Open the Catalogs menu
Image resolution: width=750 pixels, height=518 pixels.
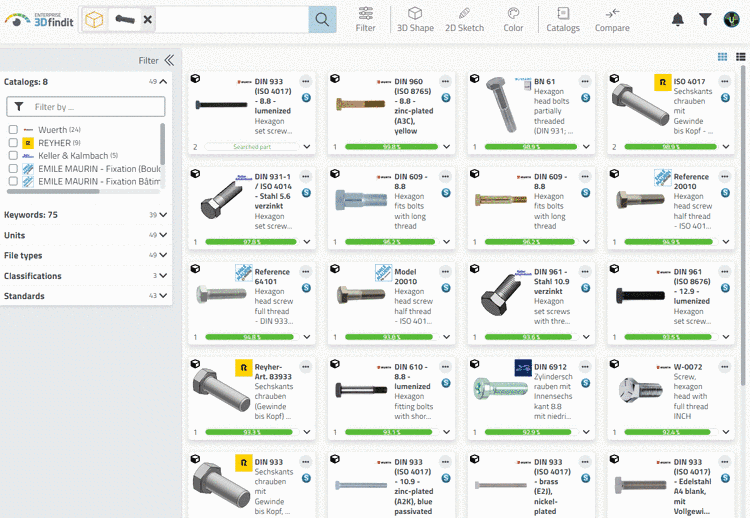click(563, 20)
